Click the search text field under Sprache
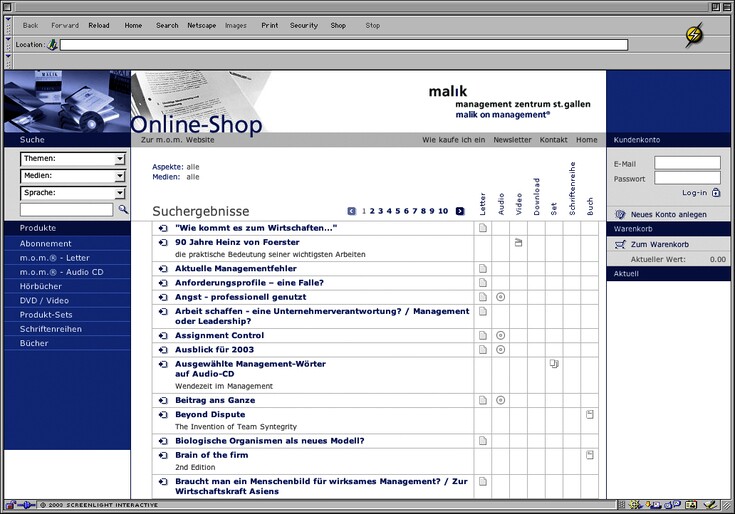The height and width of the screenshot is (514, 735). (67, 209)
